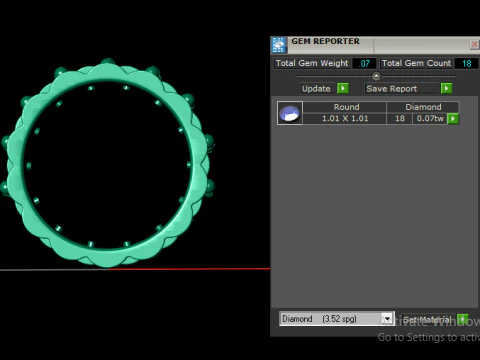The image size is (480, 360).
Task: Click the Total Gem Count value 18
Action: click(x=467, y=63)
